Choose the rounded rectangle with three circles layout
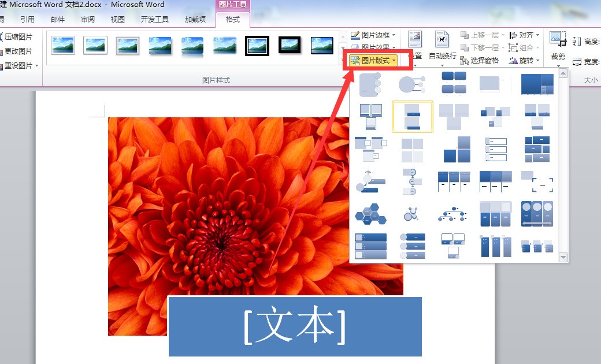The height and width of the screenshot is (364, 601). click(370, 84)
